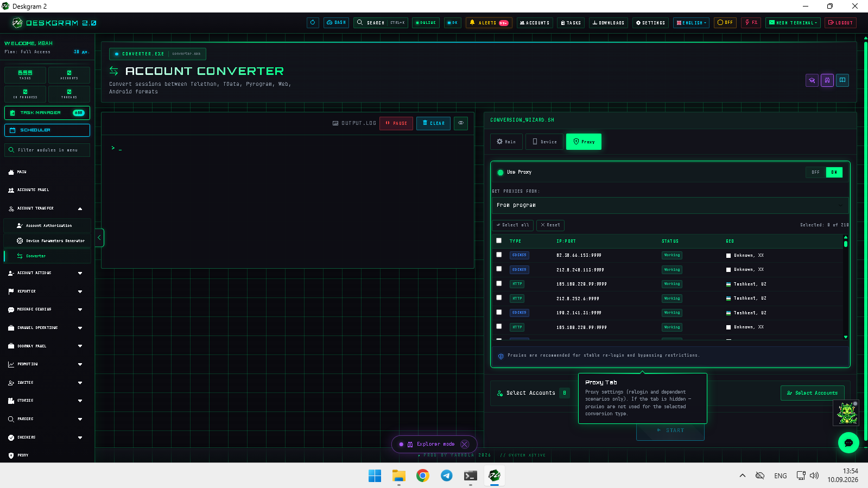The height and width of the screenshot is (488, 868).
Task: Click the FX lightning button
Action: 751,23
